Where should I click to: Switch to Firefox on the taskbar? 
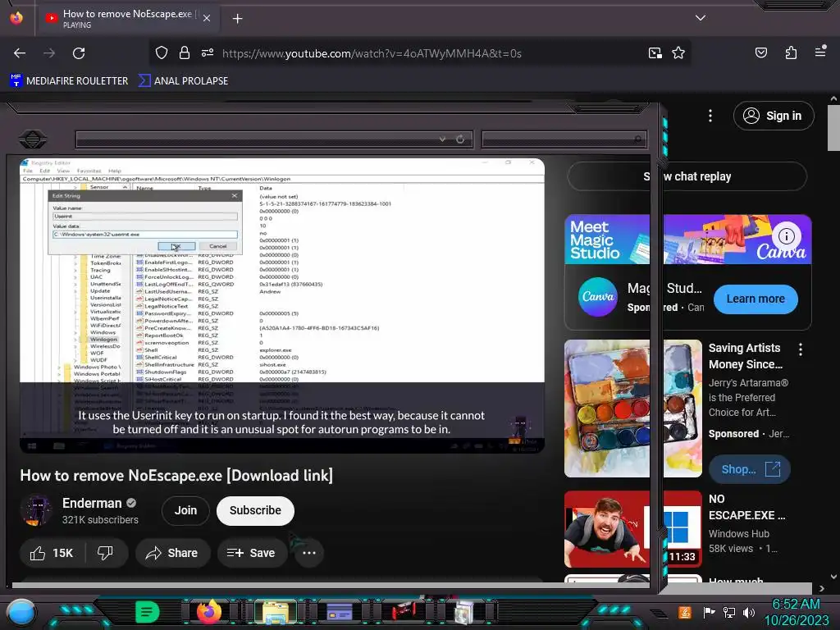click(209, 611)
